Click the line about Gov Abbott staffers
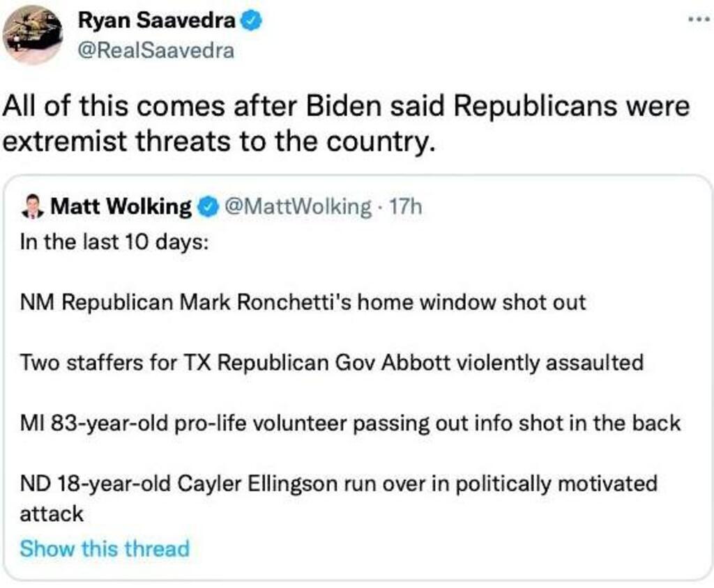Viewport: 714px width, 588px height. pyautogui.click(x=331, y=363)
